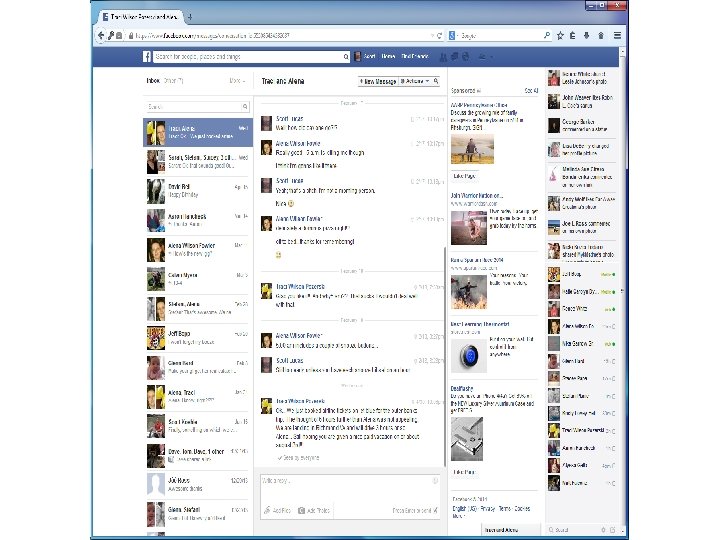
Task: Click the chat sidebar search field
Action: point(574,530)
